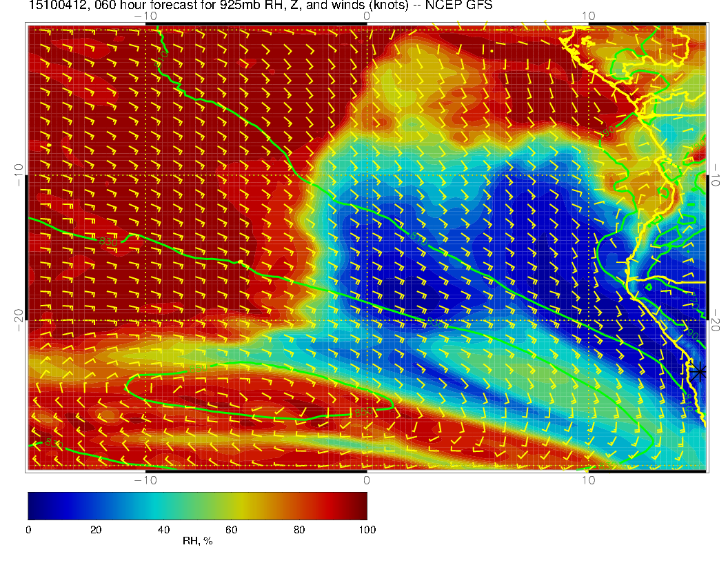Pick the dark blue end of colorbar
Viewport: 728px width, 563px height.
pyautogui.click(x=33, y=505)
